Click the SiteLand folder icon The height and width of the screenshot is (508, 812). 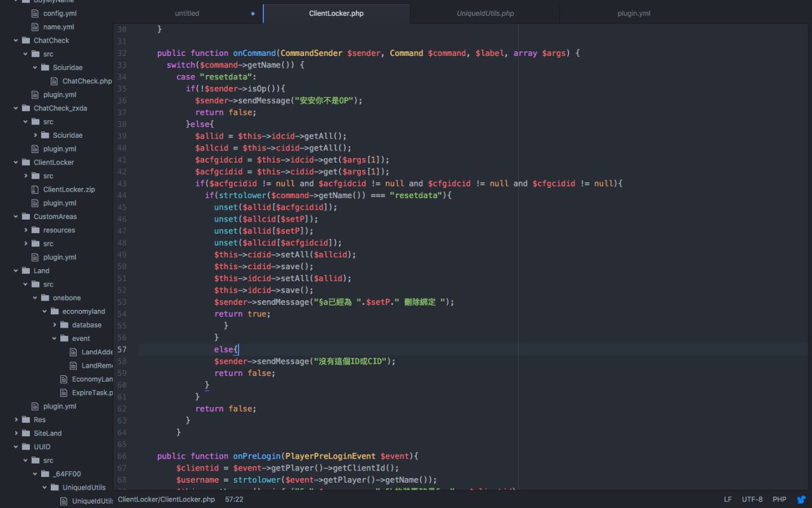(x=26, y=433)
